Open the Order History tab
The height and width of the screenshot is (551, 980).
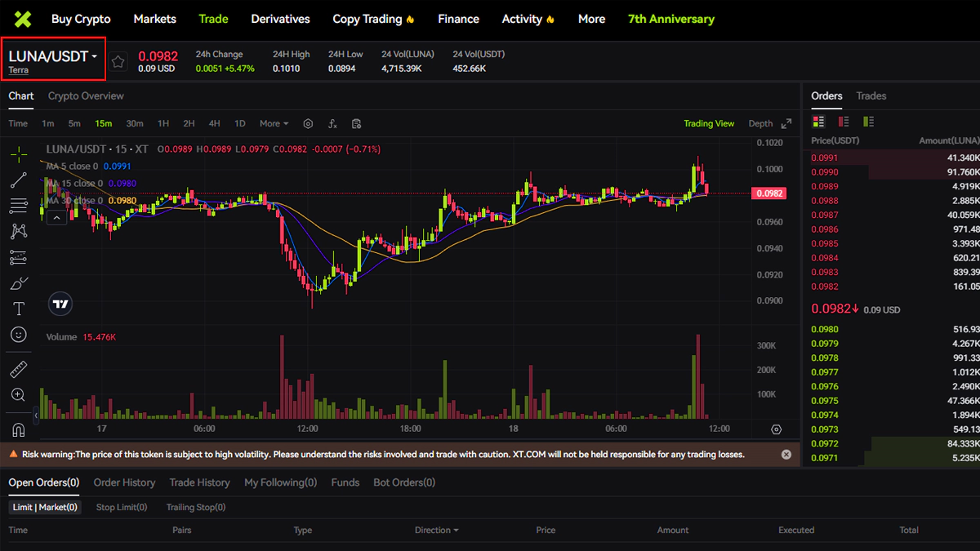(x=124, y=482)
